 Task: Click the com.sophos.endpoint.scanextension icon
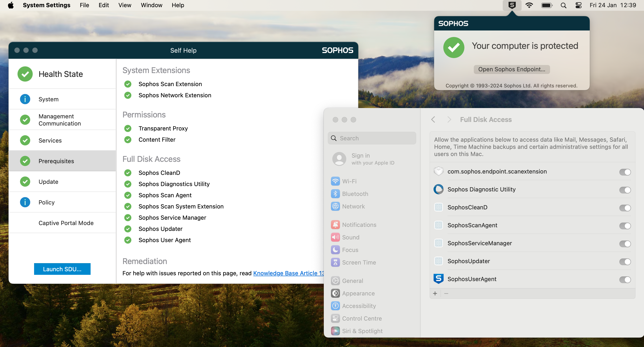pyautogui.click(x=438, y=171)
